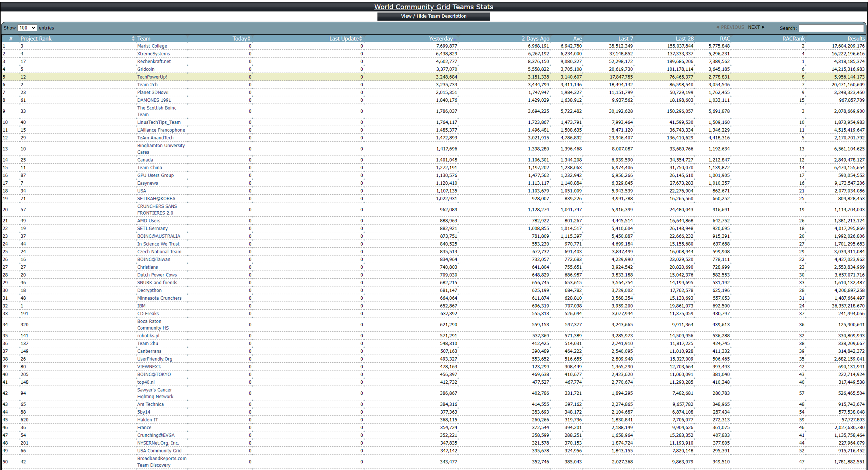
Task: Open the Ars Technica team link
Action: (x=150, y=404)
